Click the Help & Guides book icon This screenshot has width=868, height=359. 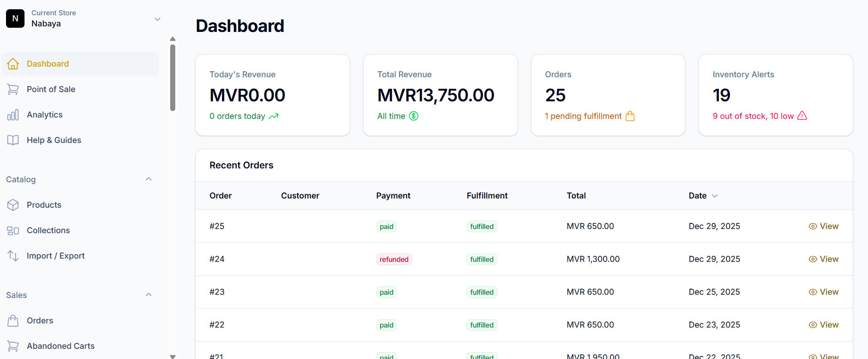point(13,140)
